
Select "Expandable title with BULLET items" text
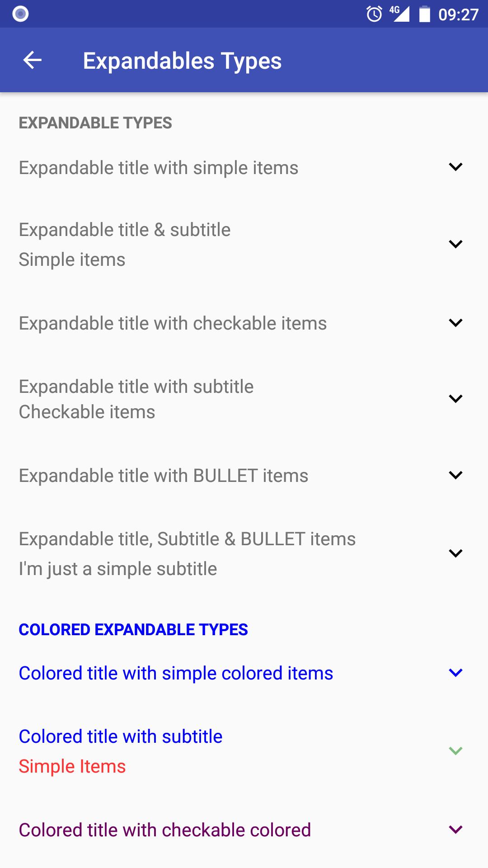click(164, 476)
